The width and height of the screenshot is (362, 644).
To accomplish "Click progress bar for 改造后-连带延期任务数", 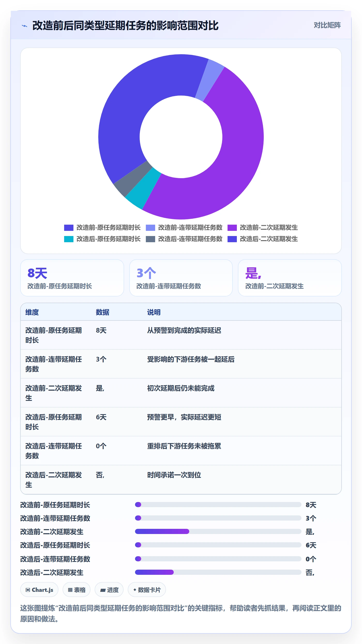I will pyautogui.click(x=218, y=559).
